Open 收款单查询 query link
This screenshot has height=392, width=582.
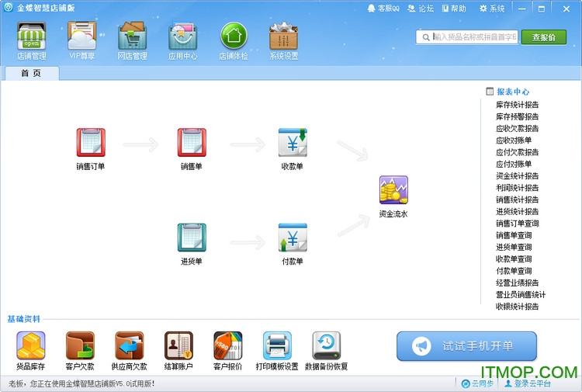click(514, 259)
